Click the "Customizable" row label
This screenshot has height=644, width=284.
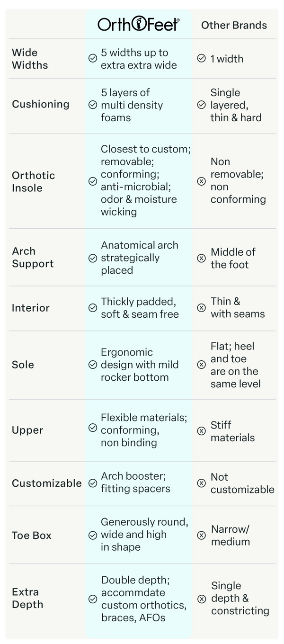click(47, 483)
